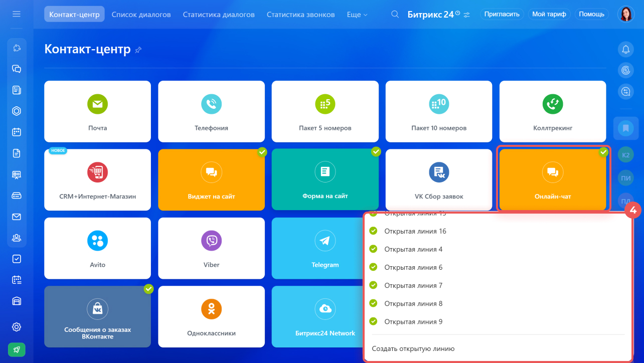Open the Телефония card
644x363 pixels.
point(211,111)
